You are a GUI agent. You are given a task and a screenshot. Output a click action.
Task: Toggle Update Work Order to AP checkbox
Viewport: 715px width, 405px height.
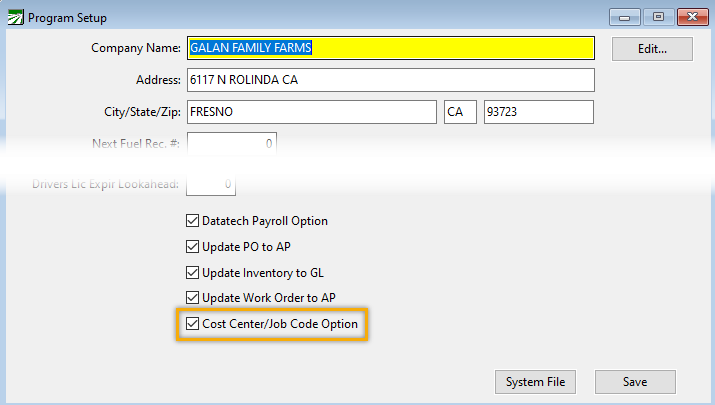coord(193,298)
